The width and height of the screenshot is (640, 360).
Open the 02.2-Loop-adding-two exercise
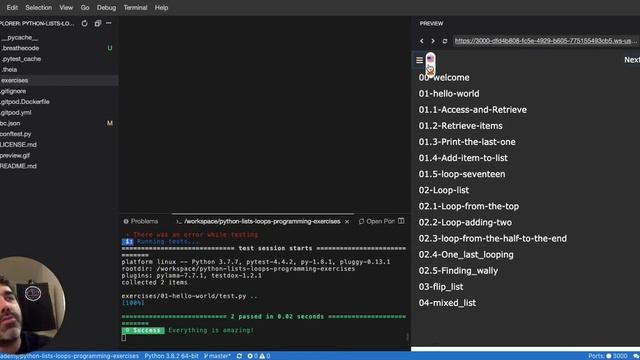(465, 222)
